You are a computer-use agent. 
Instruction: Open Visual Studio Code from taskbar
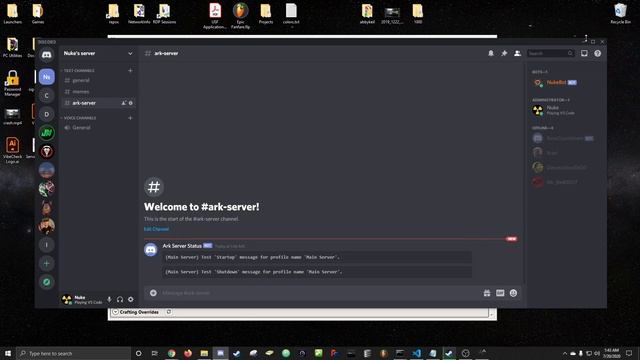pyautogui.click(x=416, y=353)
